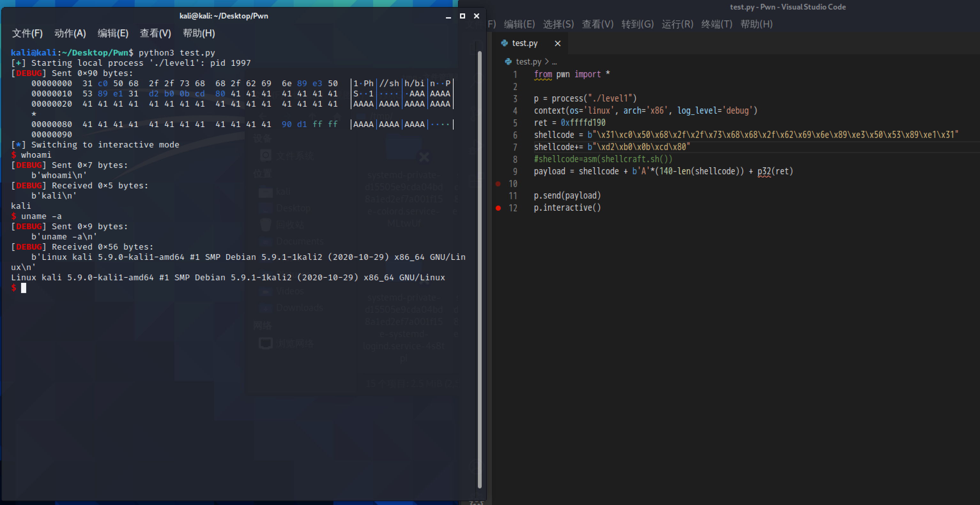Place the cursor in the p.interactive() line
This screenshot has width=980, height=505.
click(567, 208)
